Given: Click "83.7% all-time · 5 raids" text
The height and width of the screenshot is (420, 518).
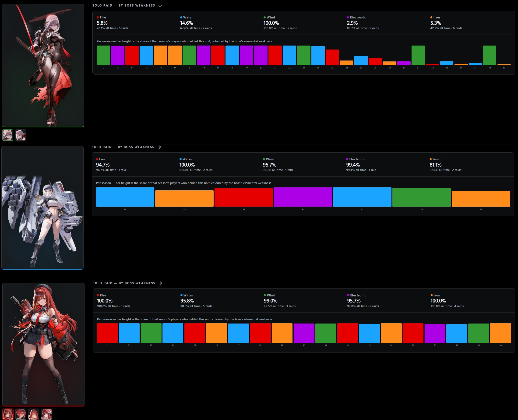Looking at the screenshot, I should click(x=363, y=28).
